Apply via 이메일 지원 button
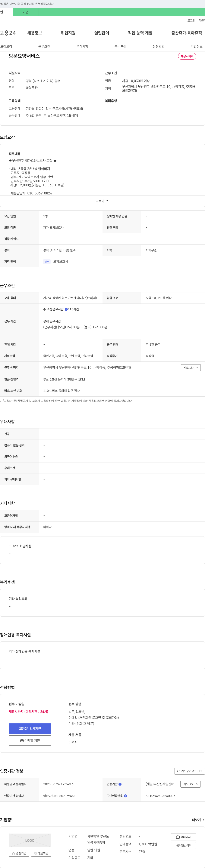 click(x=30, y=741)
